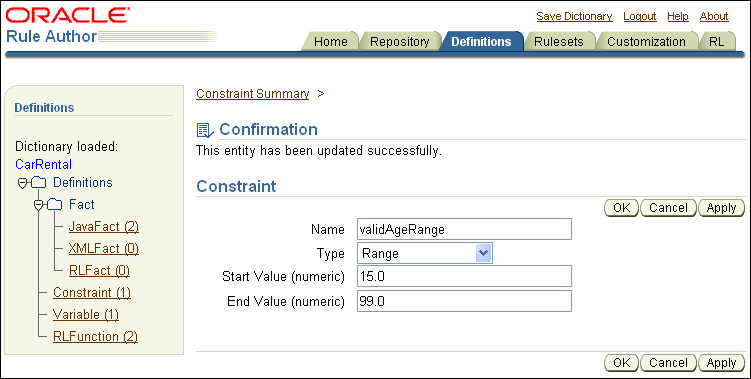Click the Oracle logo
The image size is (751, 379).
(x=67, y=16)
